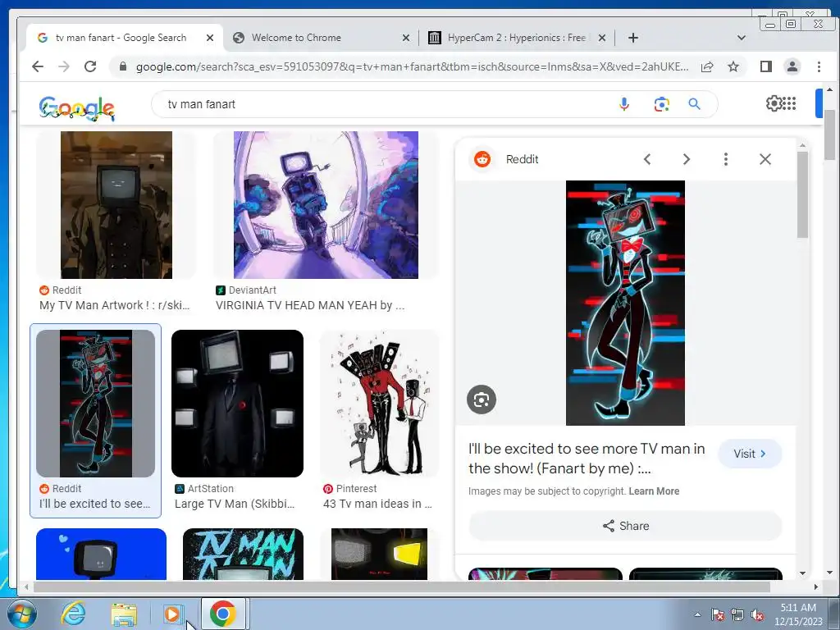Open DeviantArt 'VIRGINIA TV HEAD MAN' thumbnail
This screenshot has width=840, height=630.
click(326, 204)
